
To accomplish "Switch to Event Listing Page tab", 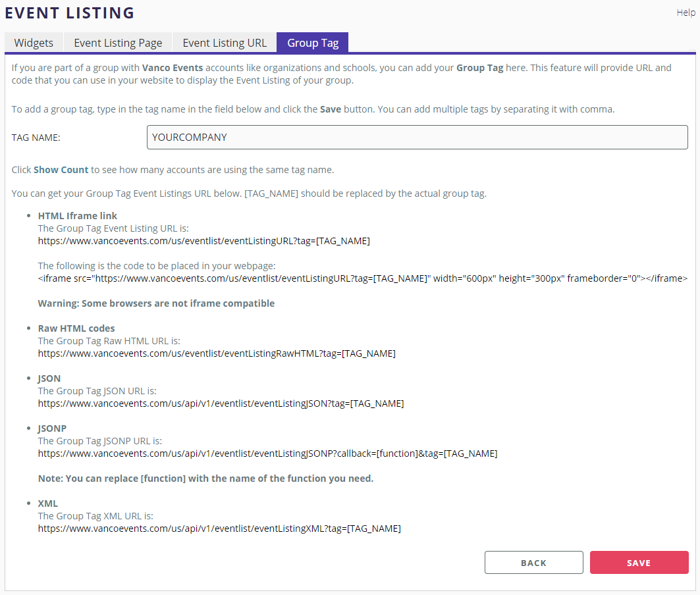I will coord(118,43).
